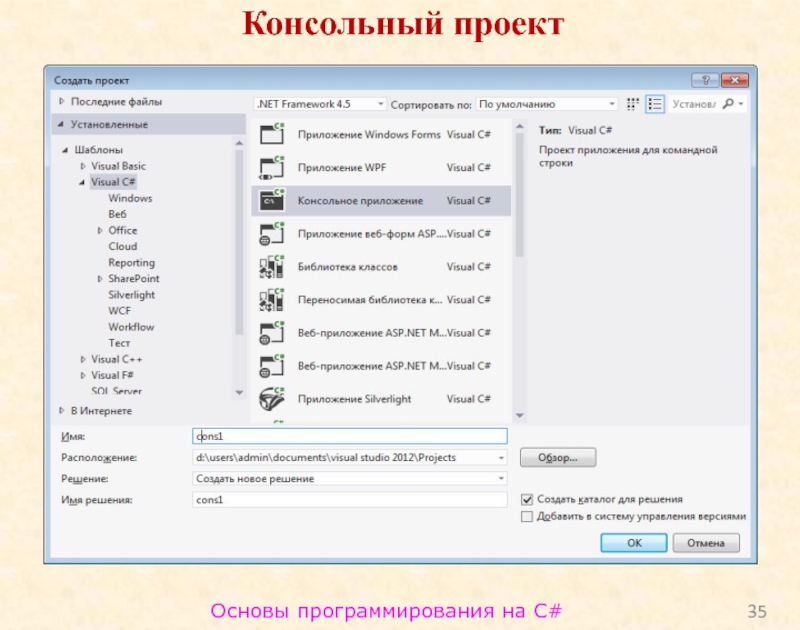Click the WPF application template icon
The height and width of the screenshot is (630, 800).
[x=271, y=168]
